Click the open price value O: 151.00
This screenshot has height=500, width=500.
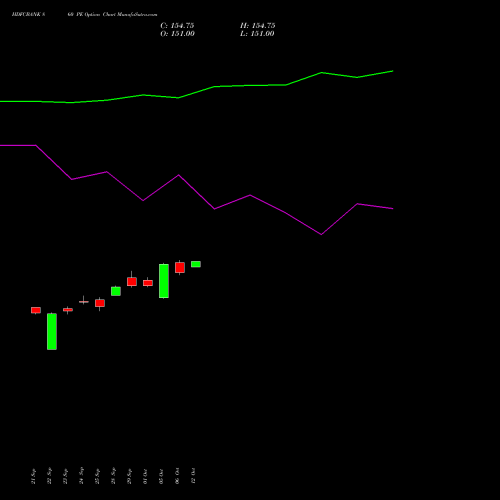pos(177,34)
